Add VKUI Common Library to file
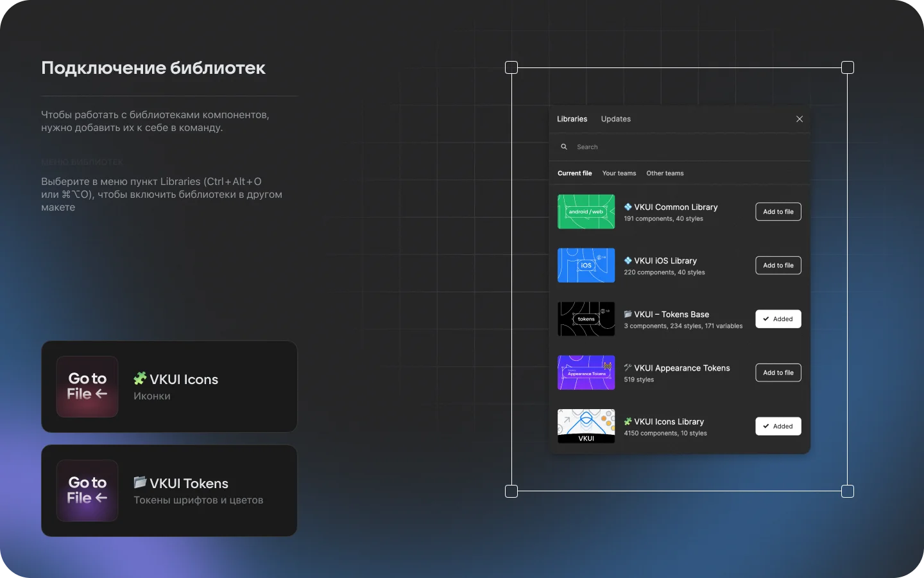Image resolution: width=924 pixels, height=578 pixels. click(778, 212)
